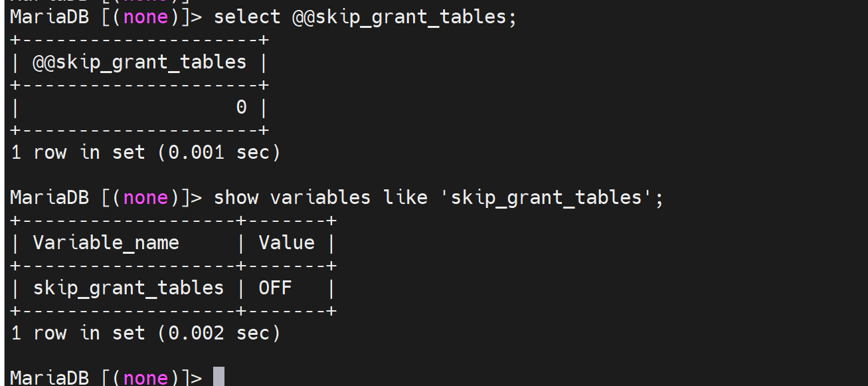
Task: Click the terminal cursor block at the last prompt
Action: [x=218, y=377]
